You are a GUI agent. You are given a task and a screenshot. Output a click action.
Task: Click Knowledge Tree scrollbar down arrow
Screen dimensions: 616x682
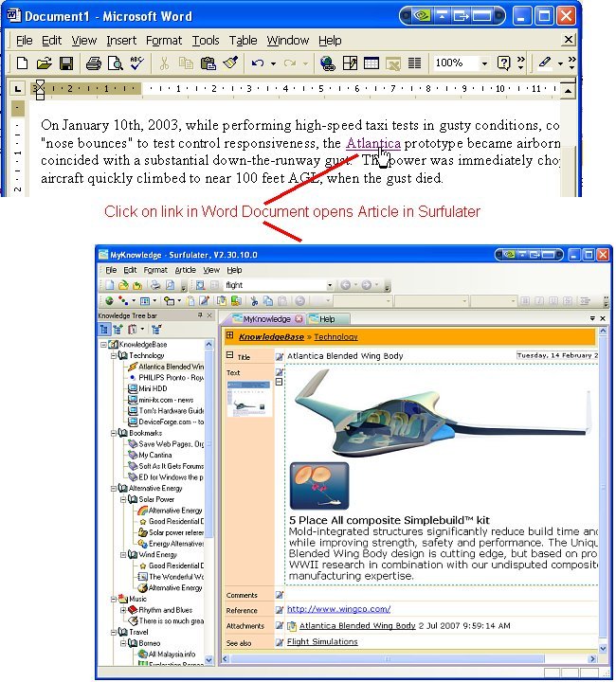click(208, 660)
